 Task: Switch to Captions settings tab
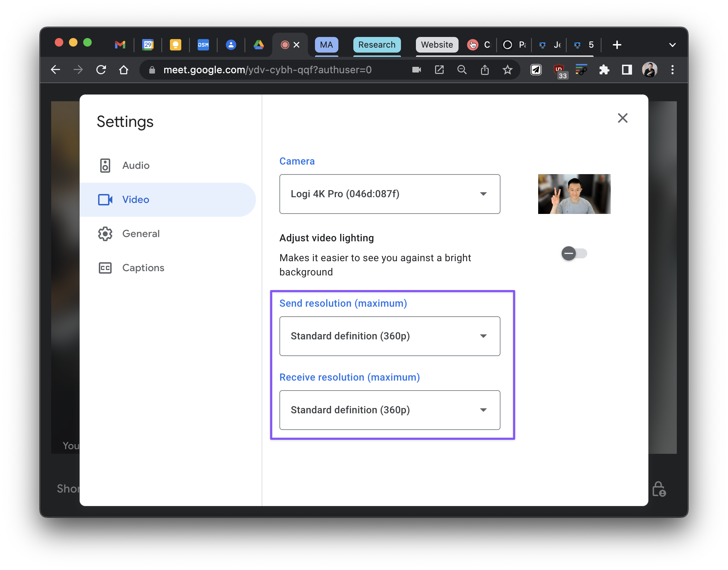pyautogui.click(x=143, y=268)
